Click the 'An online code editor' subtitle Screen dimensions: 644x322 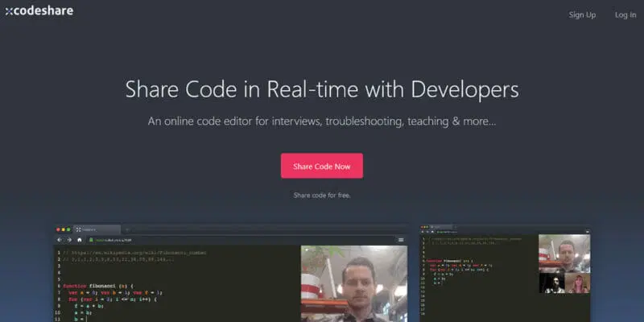point(322,122)
